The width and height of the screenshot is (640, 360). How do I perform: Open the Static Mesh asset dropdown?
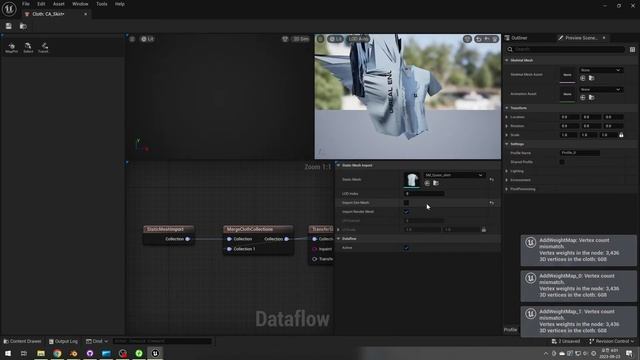454,175
